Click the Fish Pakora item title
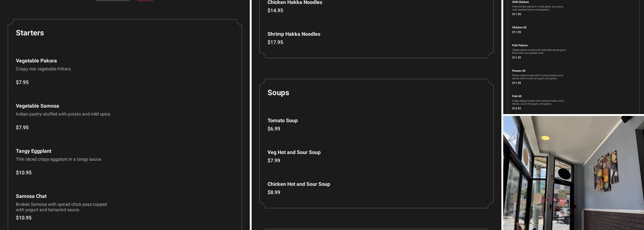 pyautogui.click(x=520, y=46)
